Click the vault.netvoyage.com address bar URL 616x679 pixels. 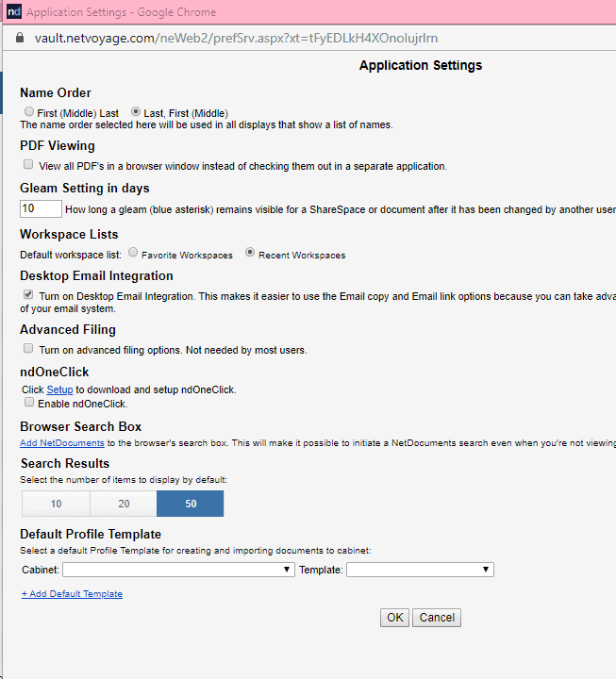tap(236, 38)
